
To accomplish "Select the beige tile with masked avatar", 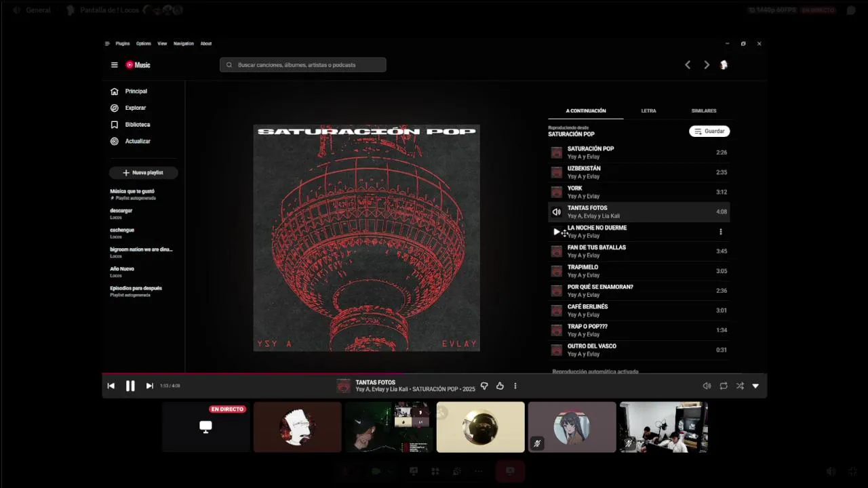I will coord(480,427).
